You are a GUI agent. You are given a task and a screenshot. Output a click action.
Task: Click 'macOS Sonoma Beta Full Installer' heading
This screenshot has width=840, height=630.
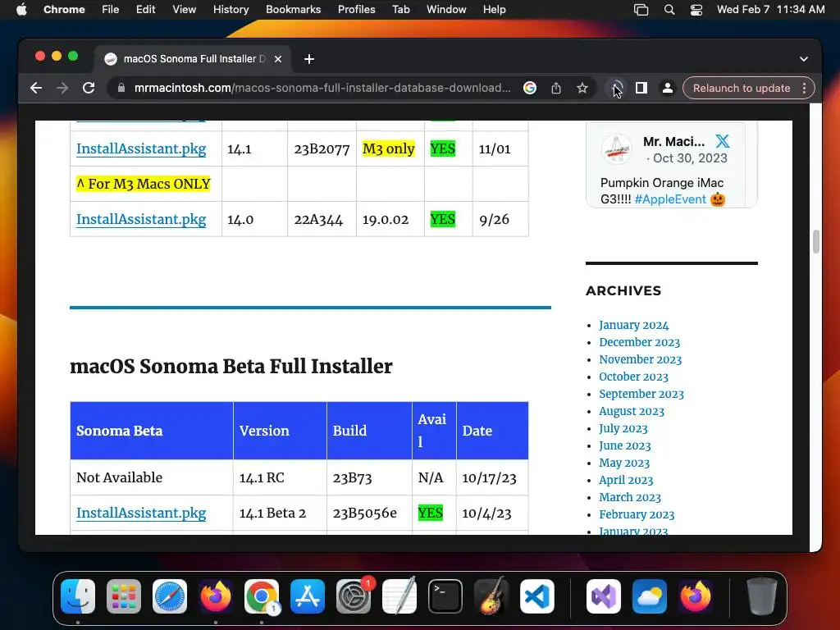coord(231,367)
